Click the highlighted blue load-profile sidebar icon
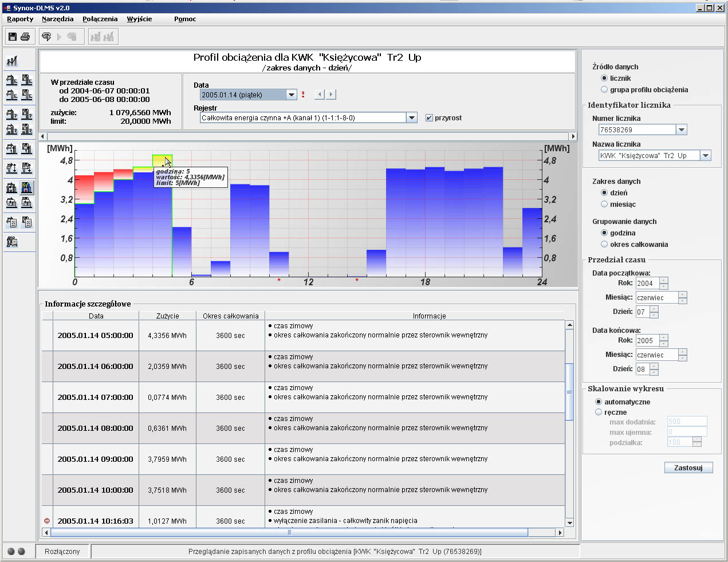The width and height of the screenshot is (728, 562). [26, 187]
